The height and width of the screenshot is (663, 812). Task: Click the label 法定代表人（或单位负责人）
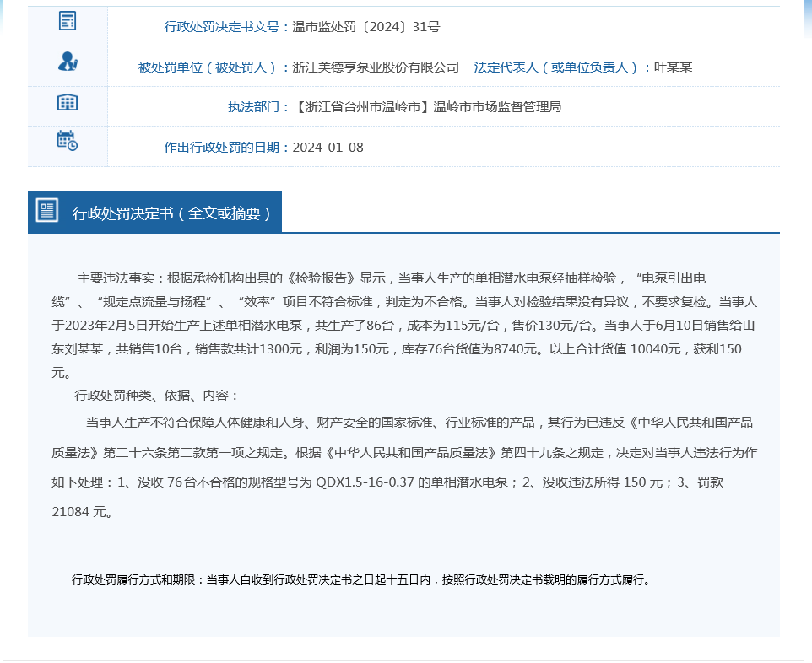click(556, 67)
